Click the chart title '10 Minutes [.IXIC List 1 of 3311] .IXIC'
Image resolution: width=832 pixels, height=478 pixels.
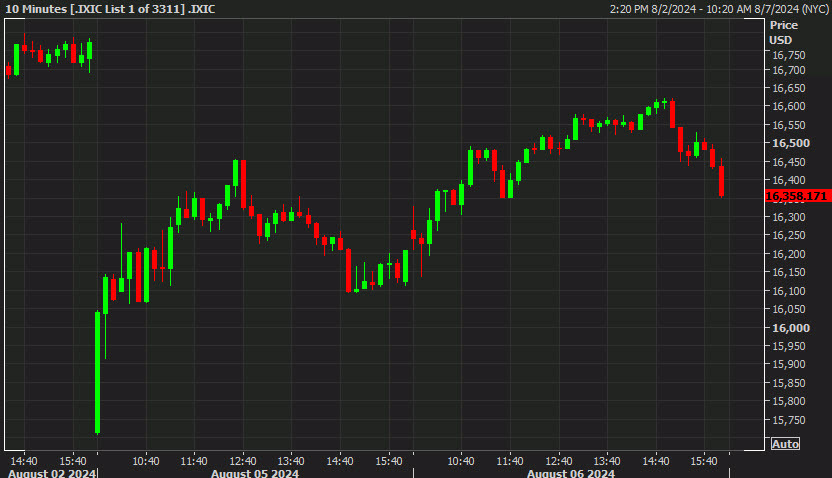point(110,9)
